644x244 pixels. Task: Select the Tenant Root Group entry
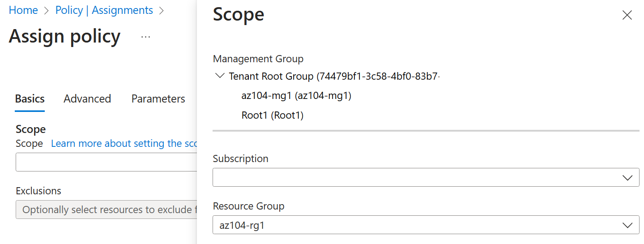pos(334,77)
